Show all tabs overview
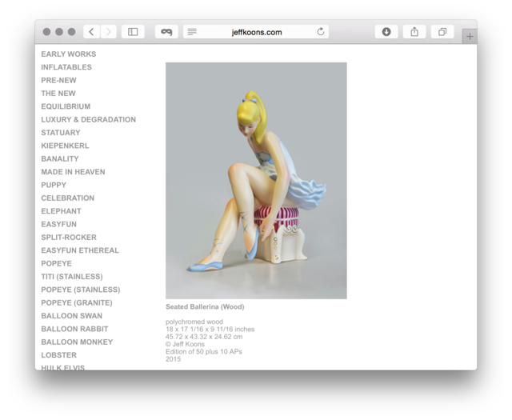The image size is (512, 420). tap(442, 32)
